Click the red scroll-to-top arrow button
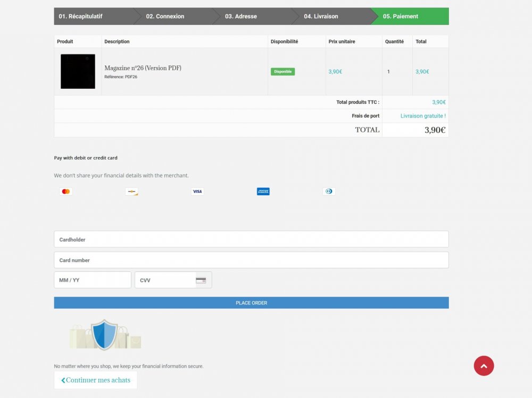 [484, 366]
